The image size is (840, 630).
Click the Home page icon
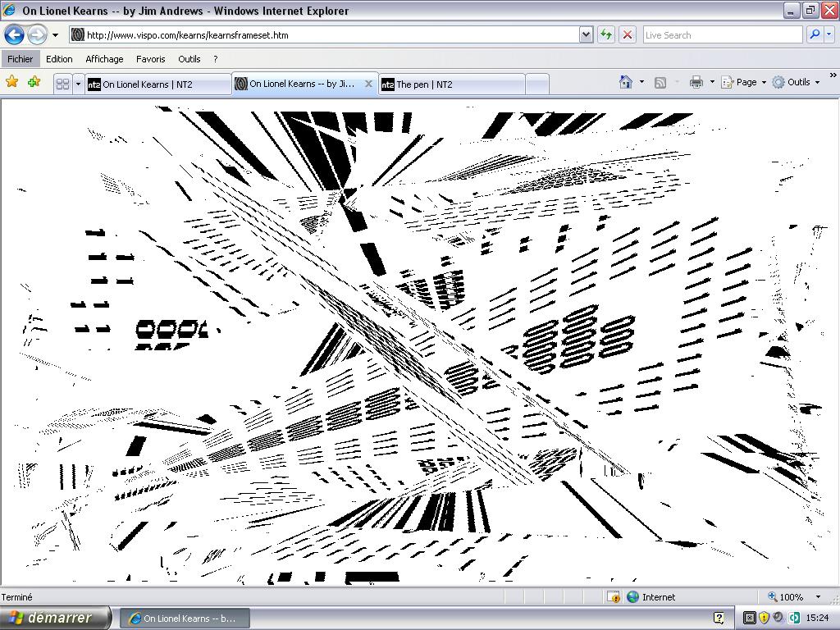pyautogui.click(x=626, y=82)
